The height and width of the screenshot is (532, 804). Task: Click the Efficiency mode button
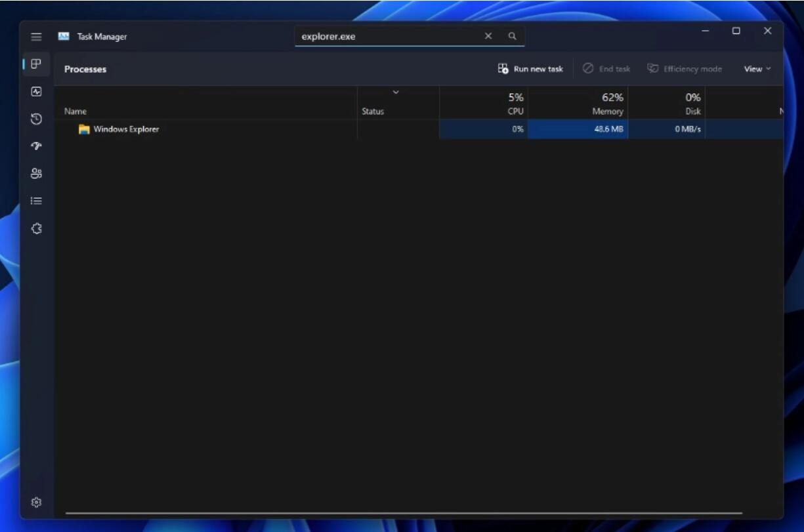[x=685, y=69]
